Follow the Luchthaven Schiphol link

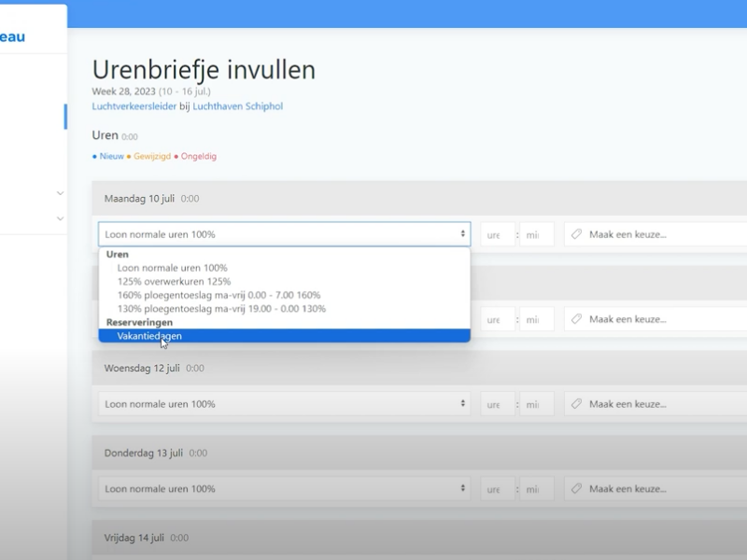click(237, 106)
